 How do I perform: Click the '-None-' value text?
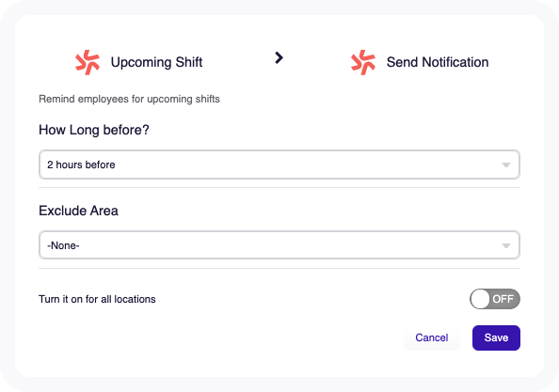click(63, 245)
